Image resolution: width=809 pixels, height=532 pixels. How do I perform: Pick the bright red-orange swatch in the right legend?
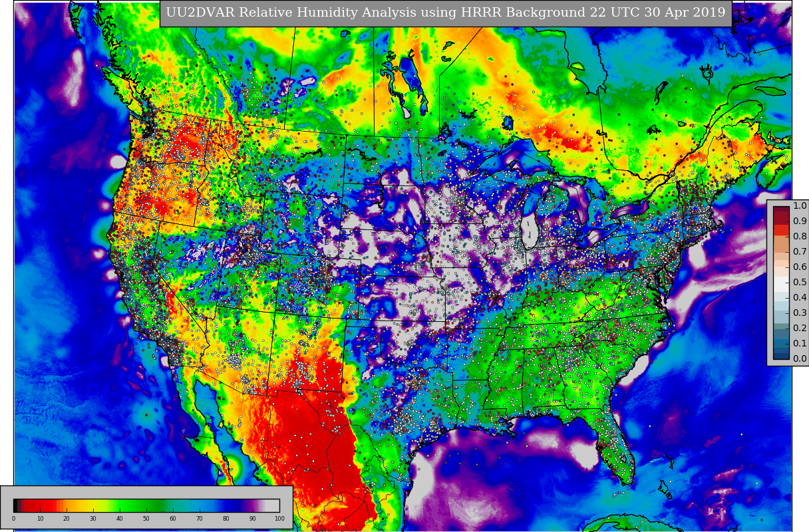(781, 230)
